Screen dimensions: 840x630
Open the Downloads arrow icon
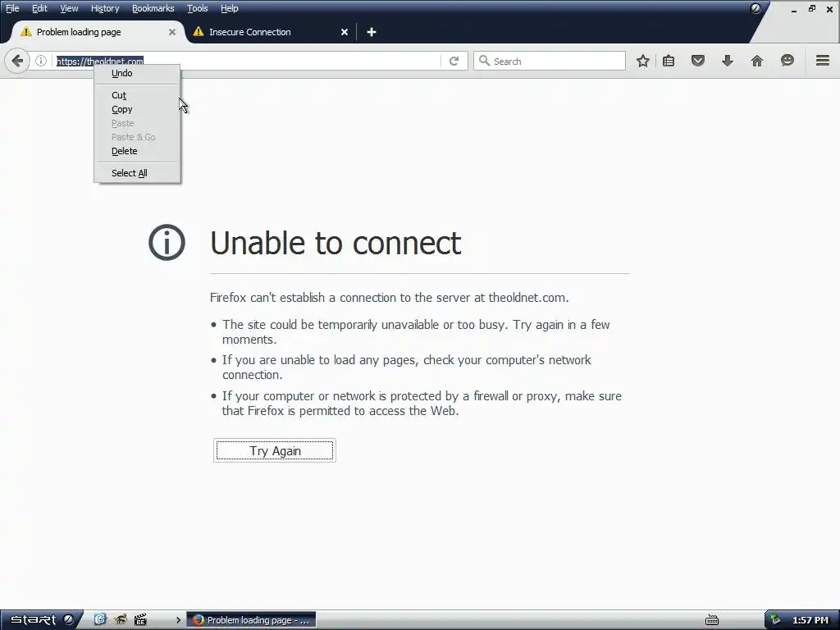[x=727, y=61]
